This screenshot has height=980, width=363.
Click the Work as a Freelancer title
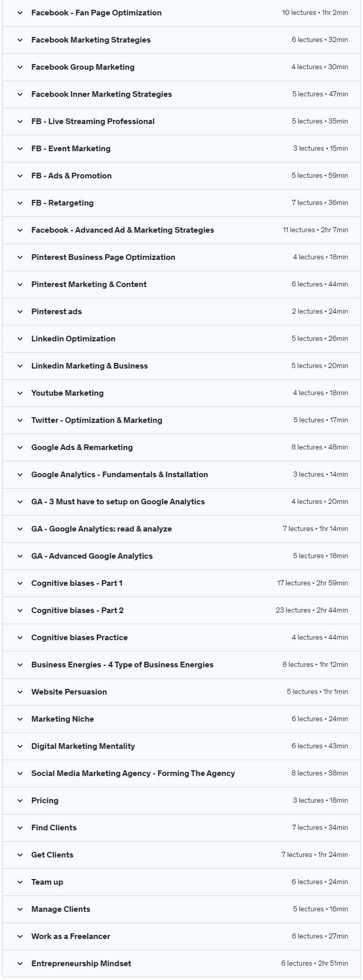(71, 936)
